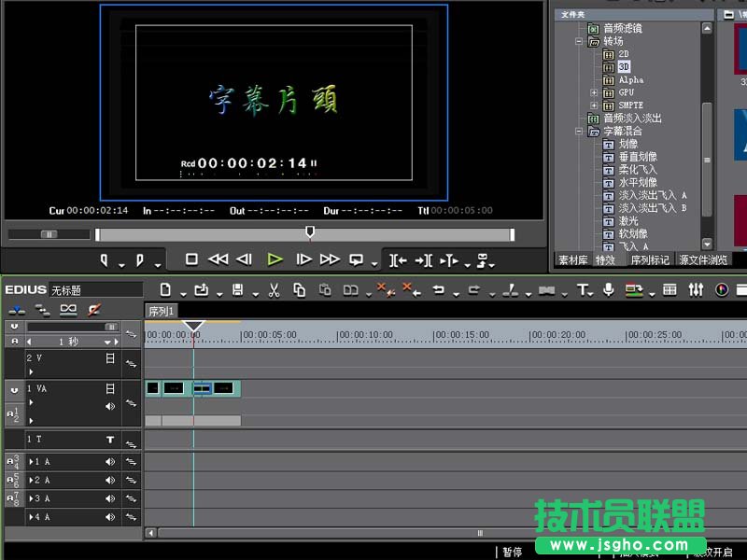Click the fast-forward playback icon
Screen dimensions: 747x560
(x=330, y=260)
